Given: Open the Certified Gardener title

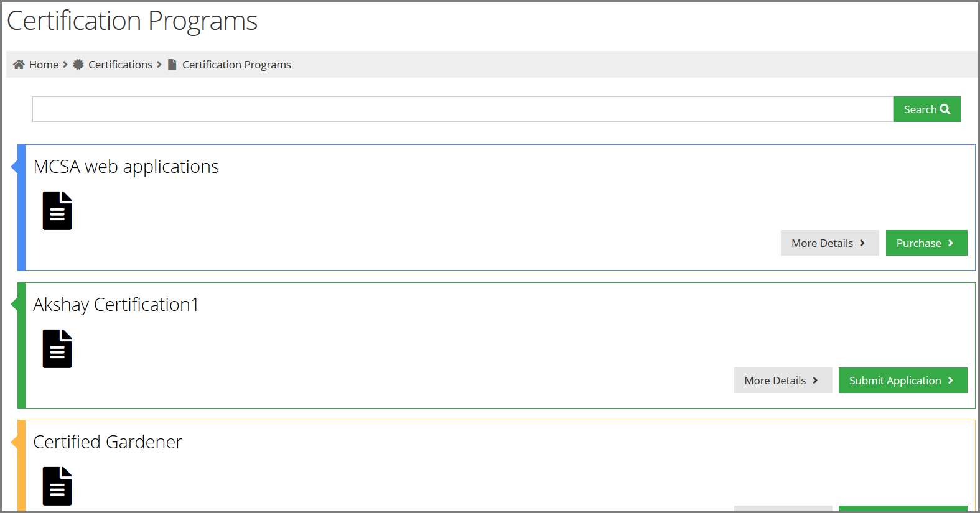Looking at the screenshot, I should 108,442.
